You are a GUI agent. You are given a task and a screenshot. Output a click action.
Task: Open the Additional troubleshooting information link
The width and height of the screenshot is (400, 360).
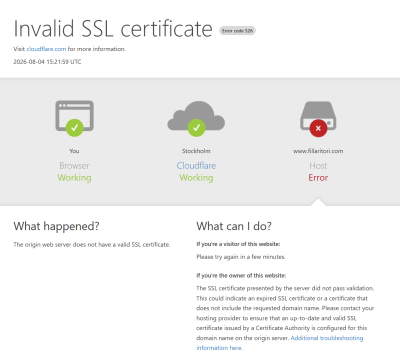[280, 343]
